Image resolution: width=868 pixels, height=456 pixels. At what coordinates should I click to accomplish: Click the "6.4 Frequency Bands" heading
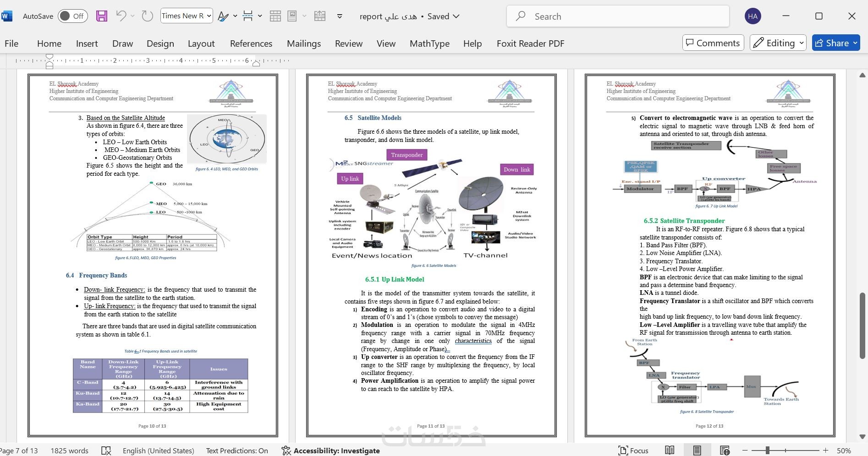tap(96, 275)
